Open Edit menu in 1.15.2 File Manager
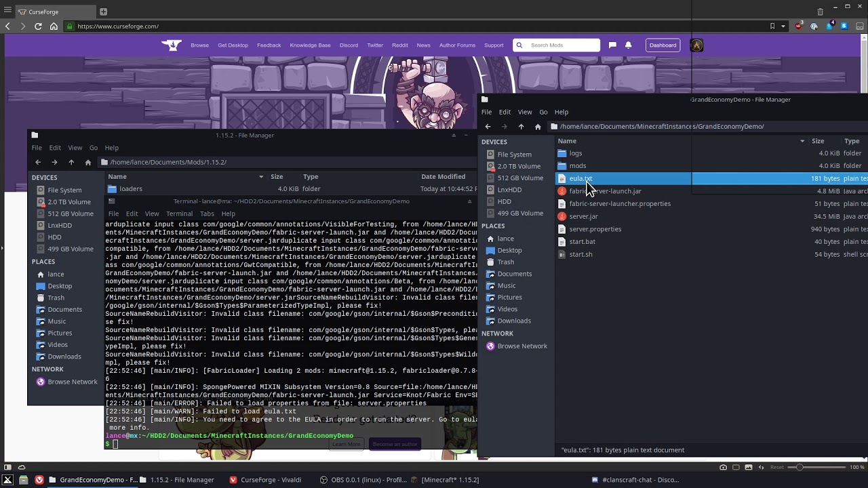The width and height of the screenshot is (868, 488). tap(55, 148)
